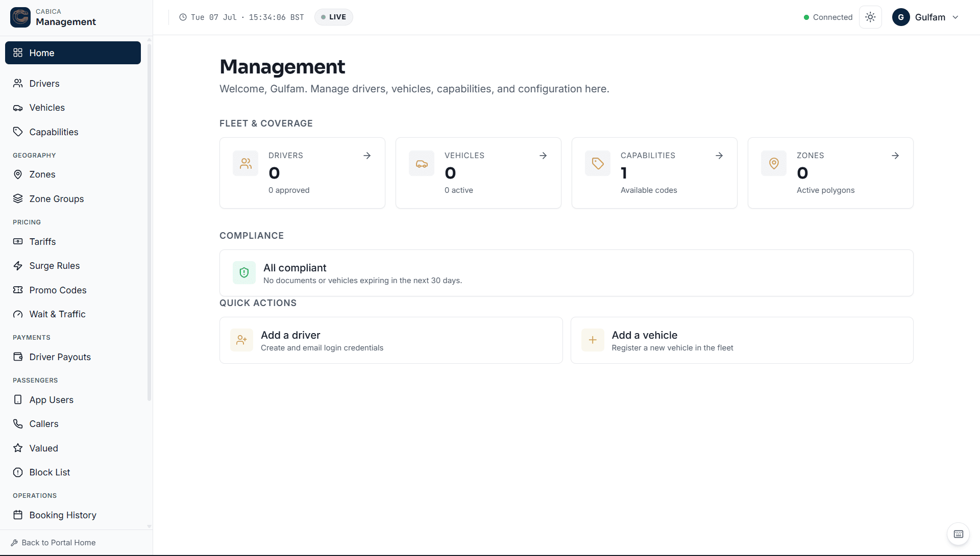Image resolution: width=980 pixels, height=556 pixels.
Task: Click the Driver Payouts wallet icon
Action: click(18, 357)
